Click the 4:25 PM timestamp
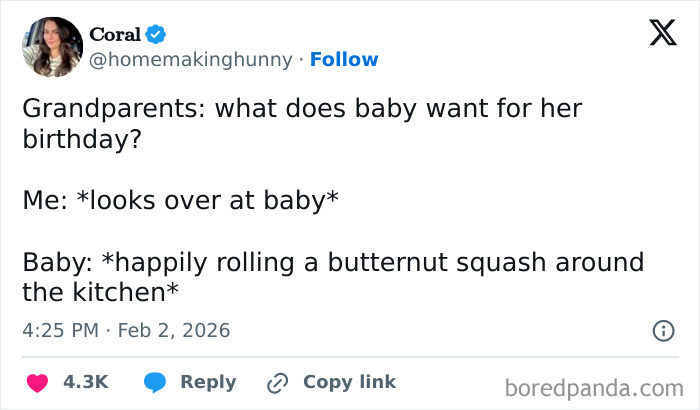Image resolution: width=700 pixels, height=410 pixels. 62,330
